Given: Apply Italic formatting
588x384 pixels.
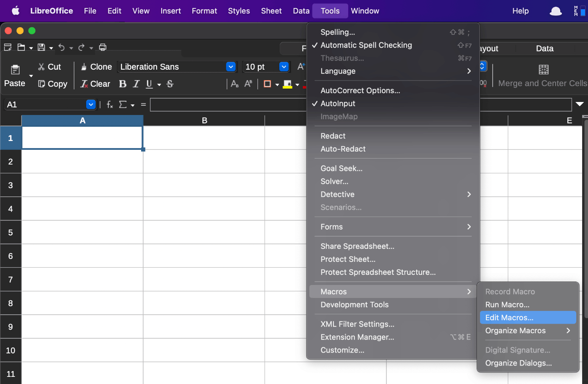Looking at the screenshot, I should [136, 84].
